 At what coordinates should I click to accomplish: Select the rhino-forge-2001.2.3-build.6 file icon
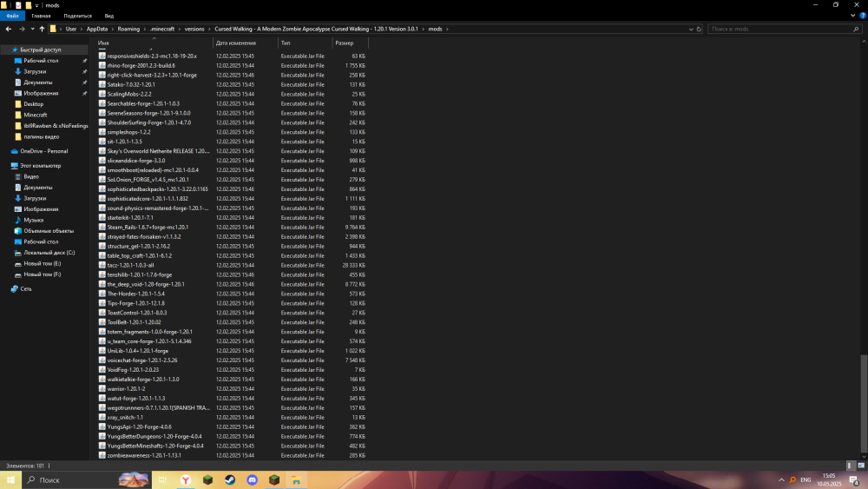102,65
